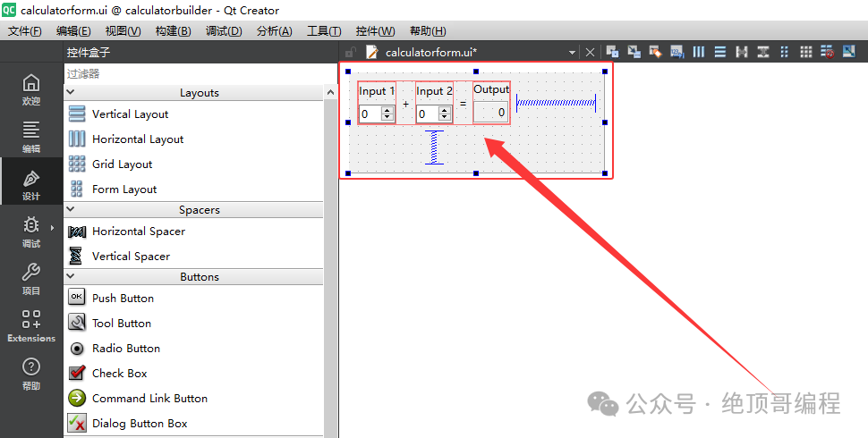Open the 帮助(H) menu
The height and width of the screenshot is (438, 868).
[x=428, y=31]
